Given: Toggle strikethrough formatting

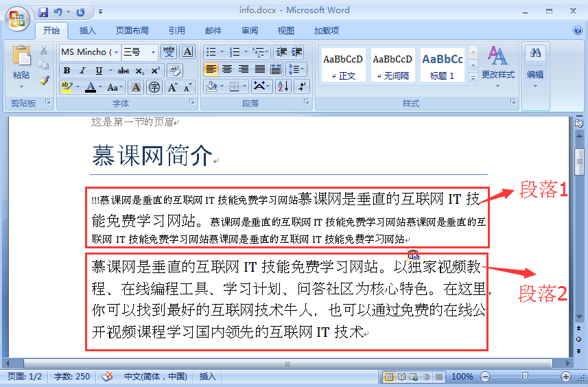Looking at the screenshot, I should pos(124,71).
